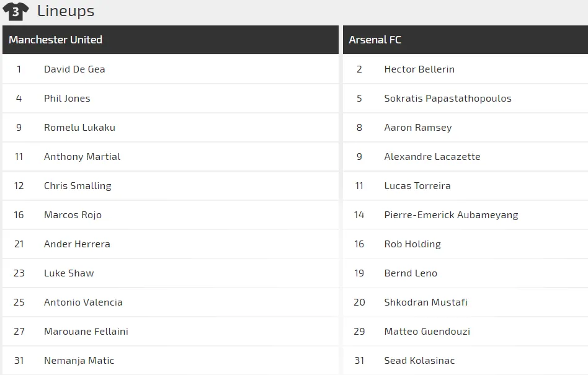Viewport: 588px width, 375px height.
Task: Click on Phil Jones
Action: pos(67,99)
